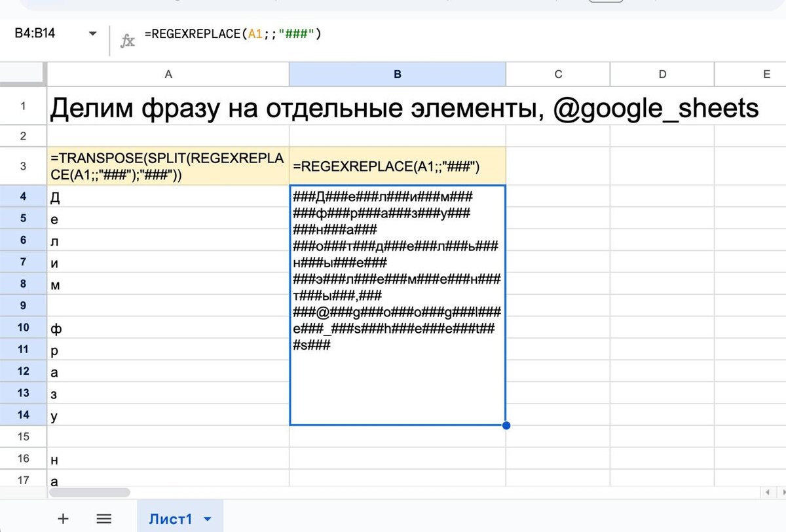This screenshot has height=532, width=786.
Task: Click empty cell C3
Action: click(x=558, y=166)
